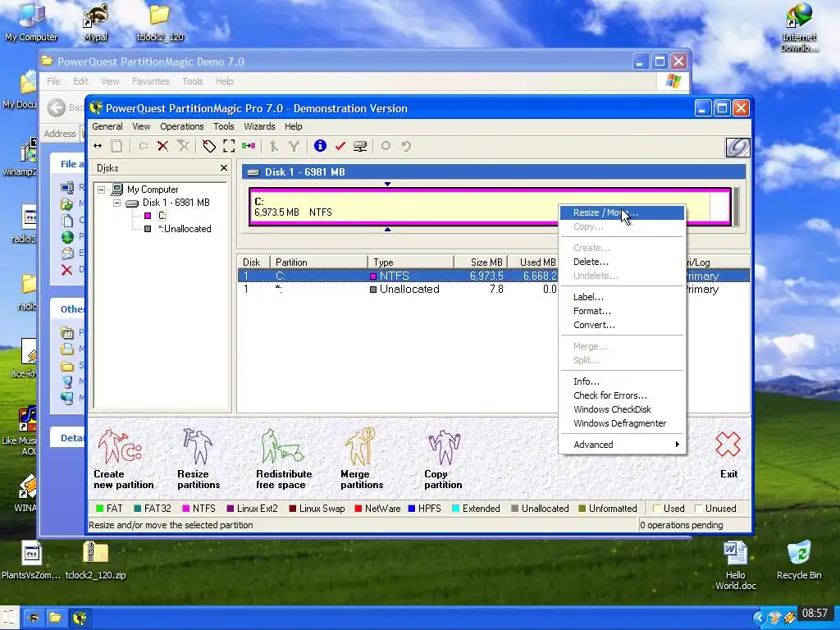Close the Disks panel with its X
The image size is (840, 630).
(224, 168)
